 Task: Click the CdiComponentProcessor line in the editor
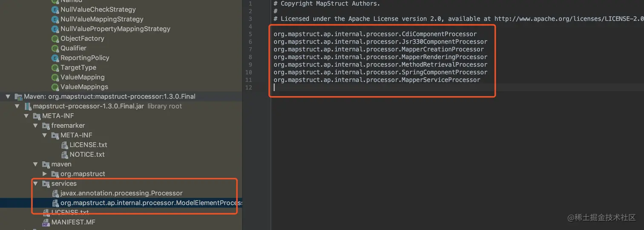pos(375,34)
